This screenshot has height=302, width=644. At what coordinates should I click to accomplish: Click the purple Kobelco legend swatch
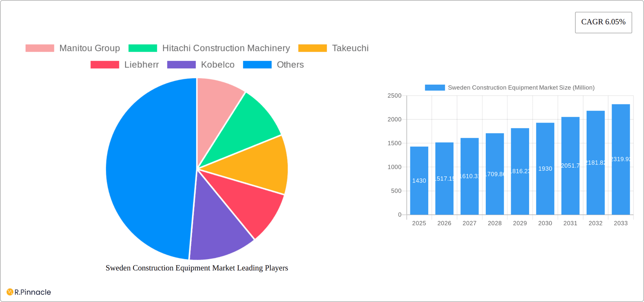(181, 64)
